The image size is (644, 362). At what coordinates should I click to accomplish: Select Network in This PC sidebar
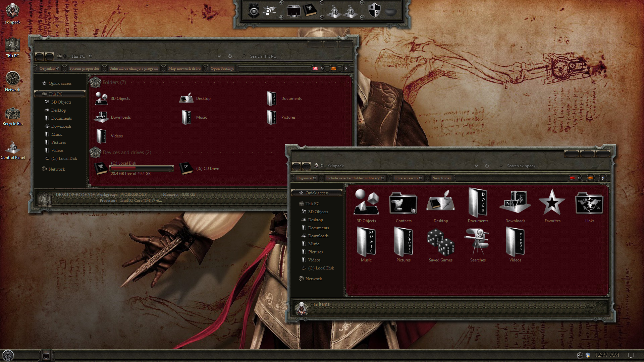click(57, 169)
